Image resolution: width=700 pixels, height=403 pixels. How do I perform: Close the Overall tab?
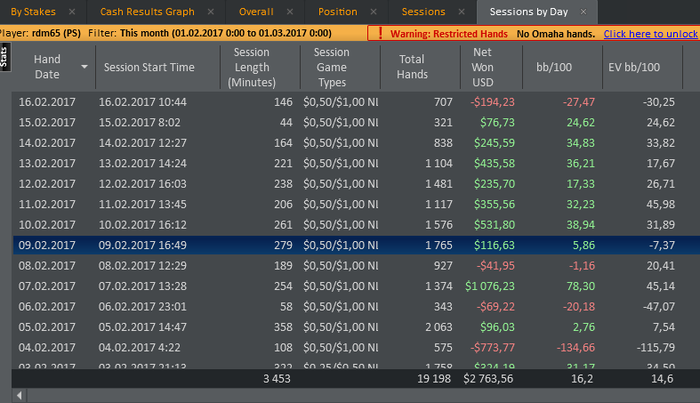[290, 12]
